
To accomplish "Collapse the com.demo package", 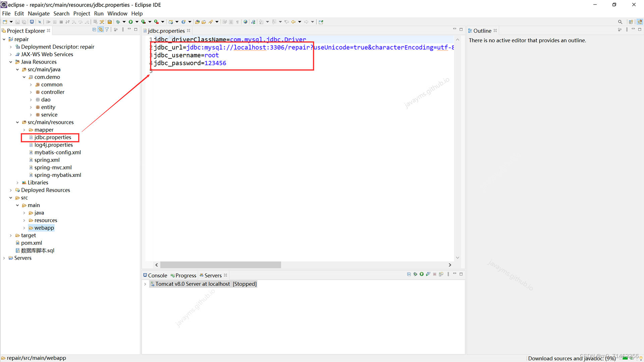I will point(24,77).
